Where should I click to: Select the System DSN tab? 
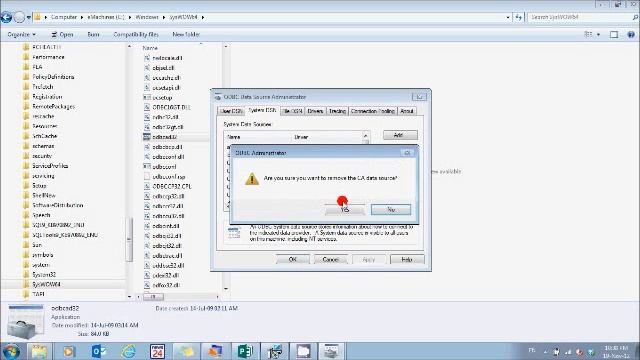262,111
